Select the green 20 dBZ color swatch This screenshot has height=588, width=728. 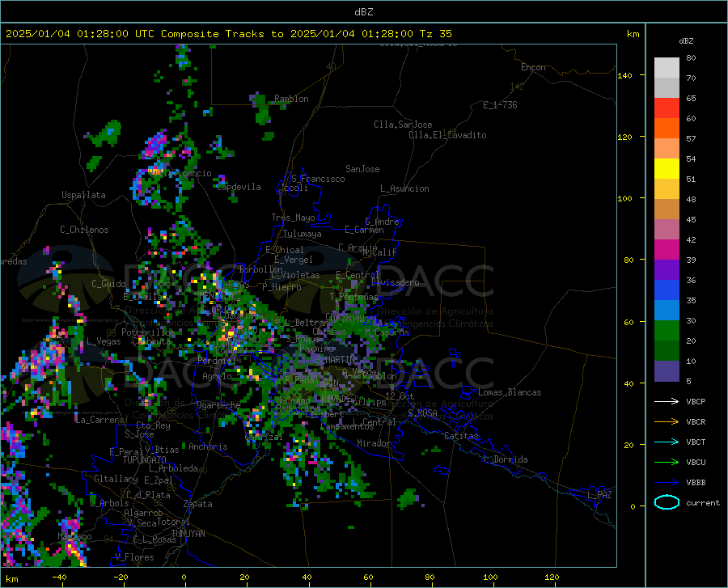click(667, 331)
